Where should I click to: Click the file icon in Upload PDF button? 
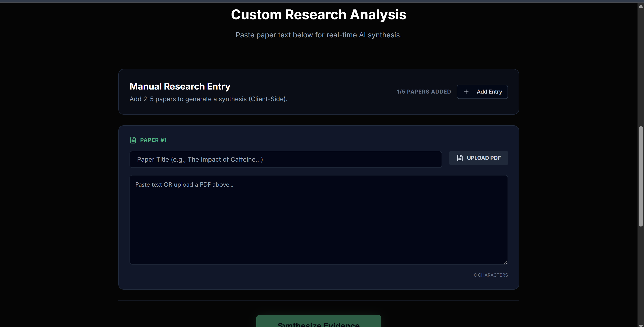pyautogui.click(x=460, y=158)
